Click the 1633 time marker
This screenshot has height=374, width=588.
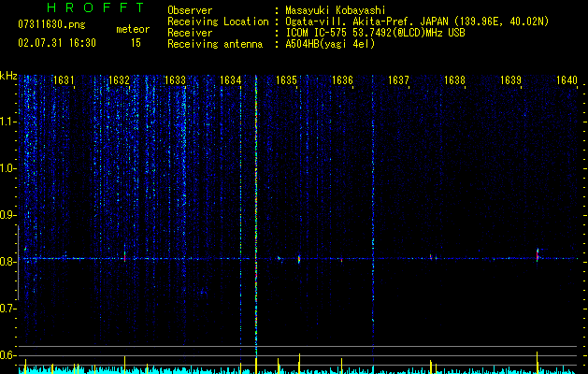tap(175, 80)
